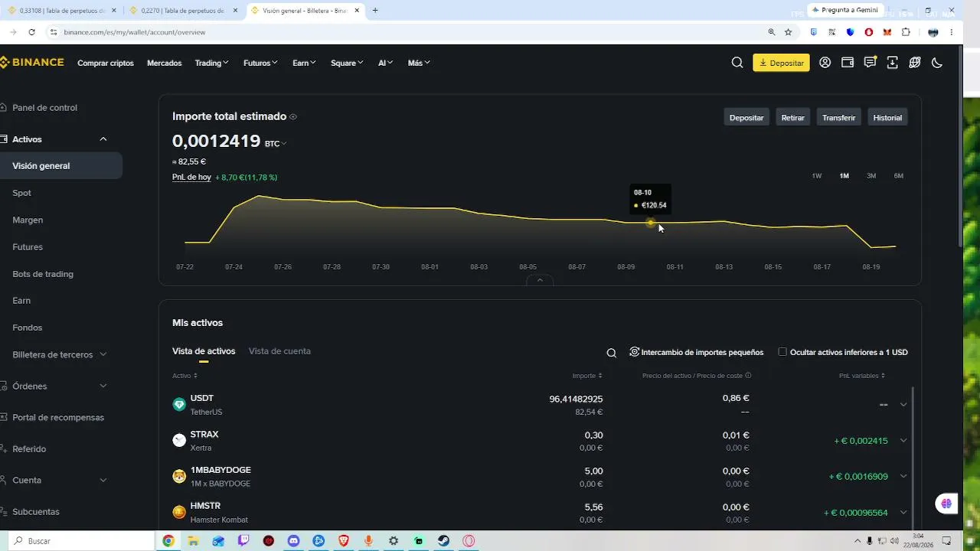This screenshot has width=980, height=551.
Task: Click the small amounts exchange icon
Action: click(635, 352)
